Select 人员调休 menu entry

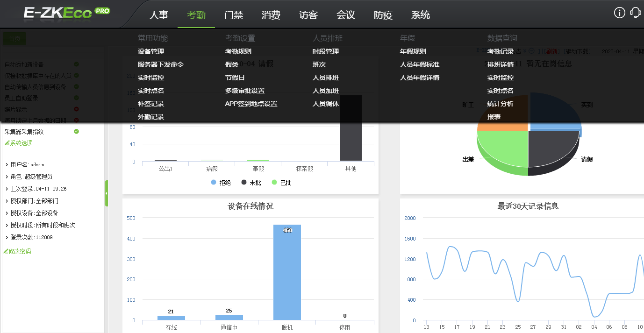pyautogui.click(x=326, y=104)
